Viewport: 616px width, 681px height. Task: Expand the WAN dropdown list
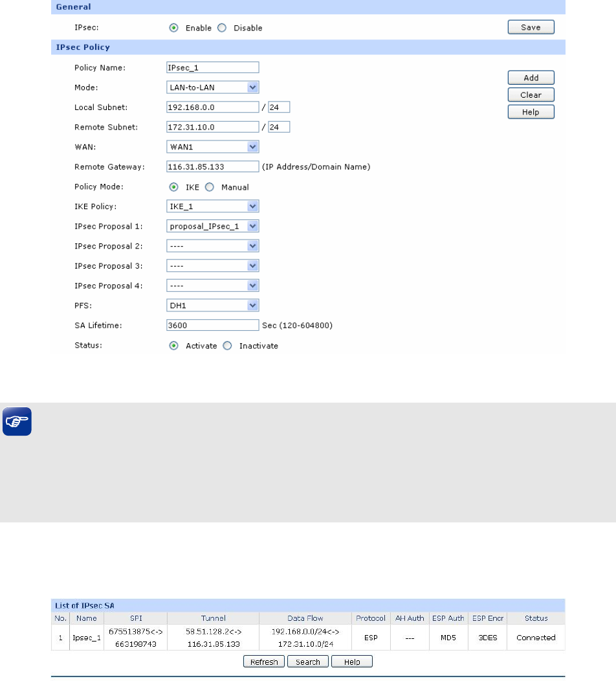point(212,147)
